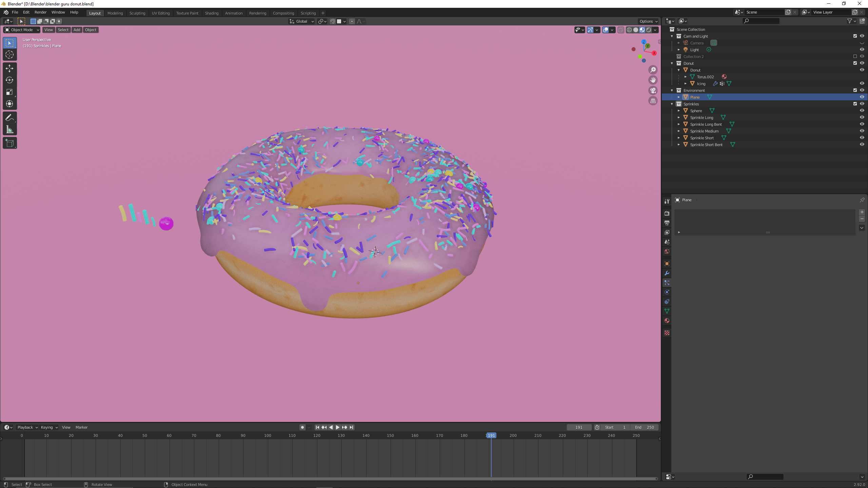Click the viewport zoom magnifier gizmo
The image size is (868, 488).
[653, 70]
